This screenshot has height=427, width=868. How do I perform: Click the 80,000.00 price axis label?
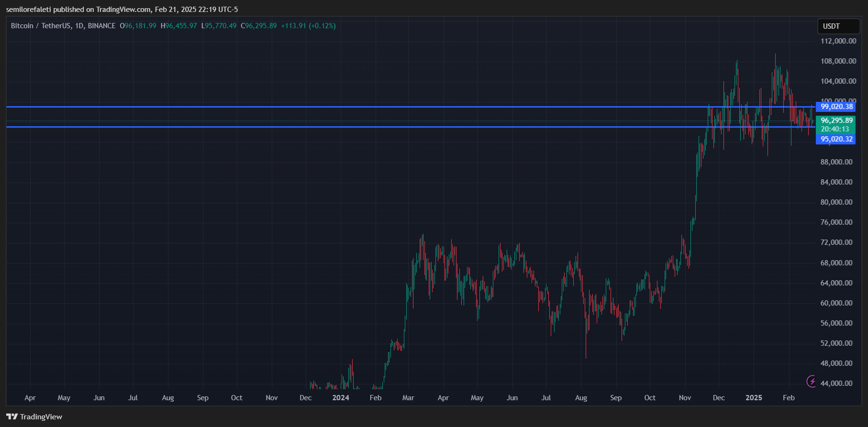point(836,202)
